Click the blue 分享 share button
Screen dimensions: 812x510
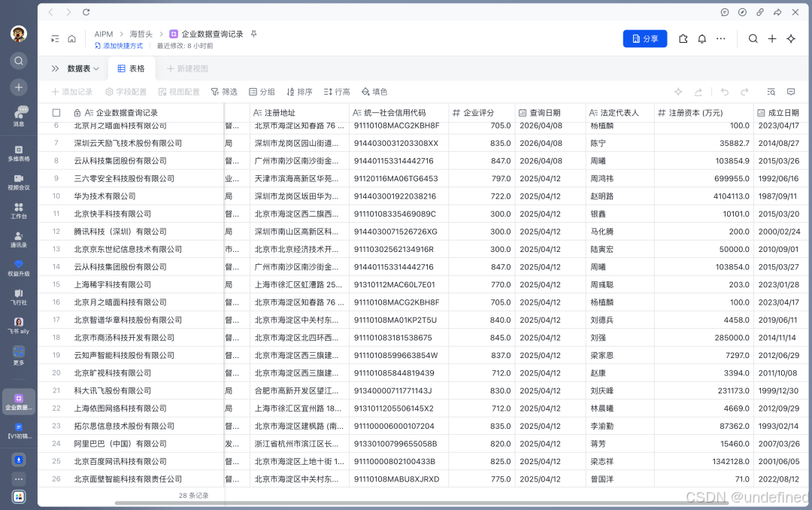[x=645, y=39]
